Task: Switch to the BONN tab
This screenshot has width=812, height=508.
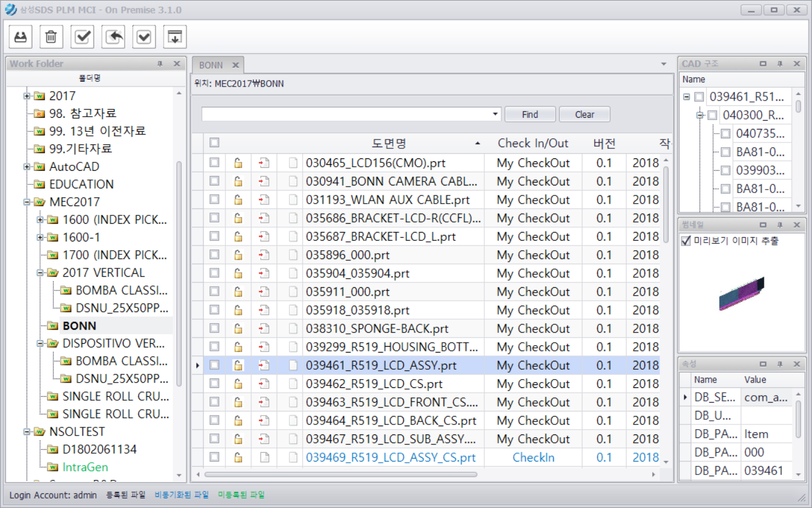Action: (x=211, y=65)
